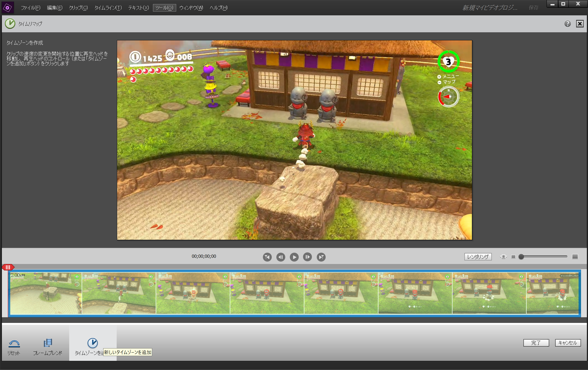
Task: Click the タイムゾーンを作成 heading text
Action: click(x=25, y=43)
